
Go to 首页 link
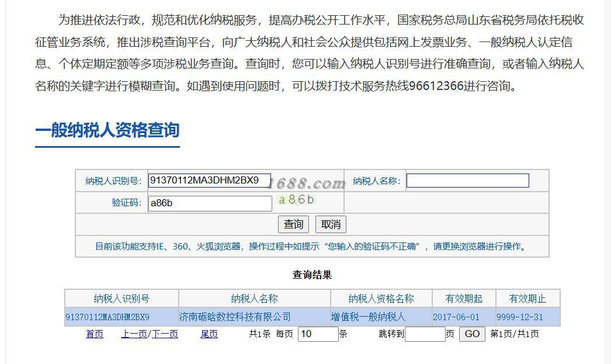tap(95, 334)
